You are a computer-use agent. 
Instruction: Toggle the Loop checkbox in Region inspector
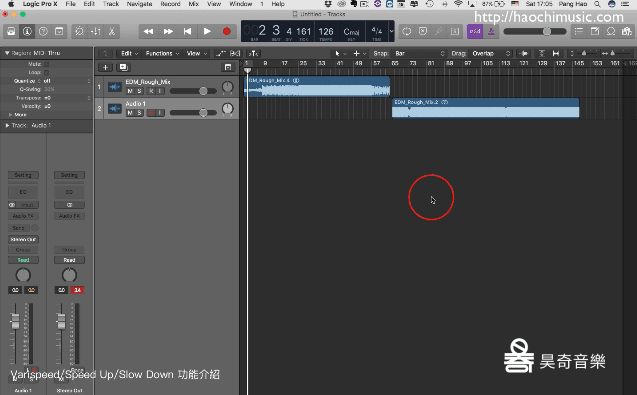[46, 73]
